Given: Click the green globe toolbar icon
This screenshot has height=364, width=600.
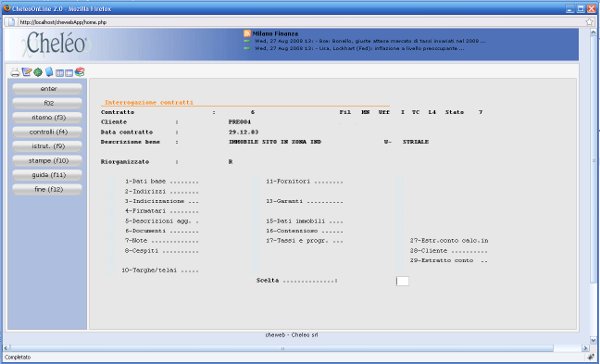Looking at the screenshot, I should pyautogui.click(x=38, y=72).
